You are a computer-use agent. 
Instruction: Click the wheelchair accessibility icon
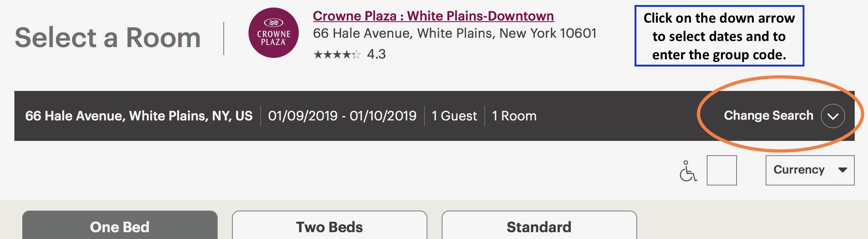coord(688,171)
